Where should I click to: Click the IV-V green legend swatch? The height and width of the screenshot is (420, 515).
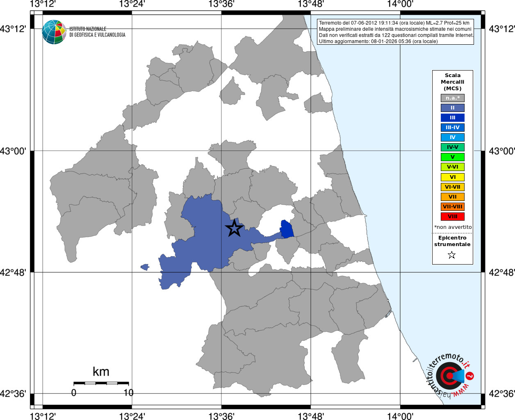tap(453, 147)
